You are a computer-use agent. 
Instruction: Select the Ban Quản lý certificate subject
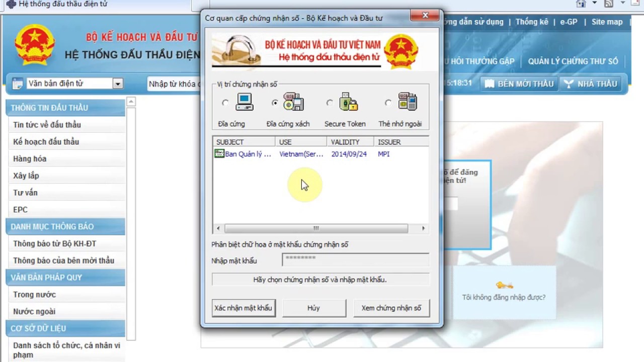click(x=248, y=154)
